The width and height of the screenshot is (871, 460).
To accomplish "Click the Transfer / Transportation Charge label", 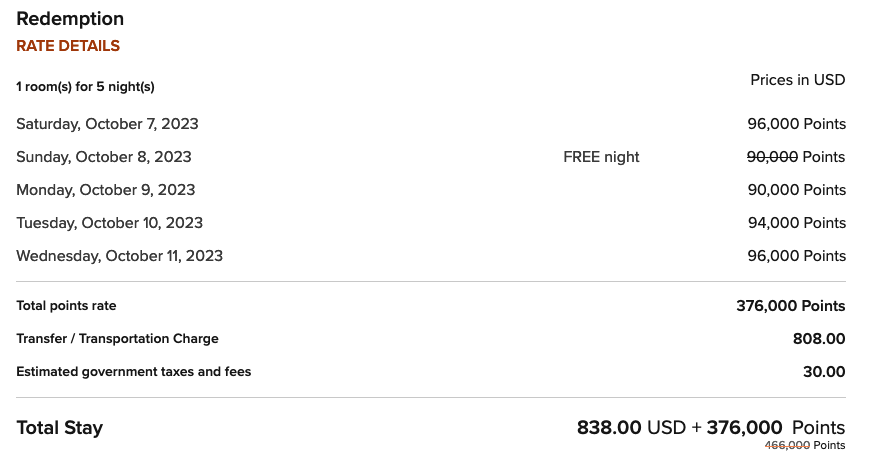I will pos(117,339).
